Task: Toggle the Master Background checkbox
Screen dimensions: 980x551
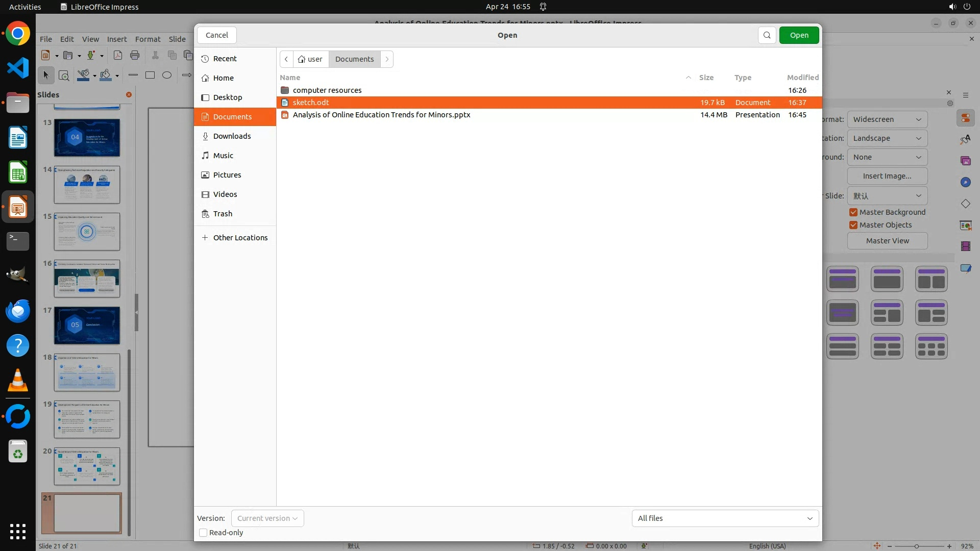Action: pos(853,212)
